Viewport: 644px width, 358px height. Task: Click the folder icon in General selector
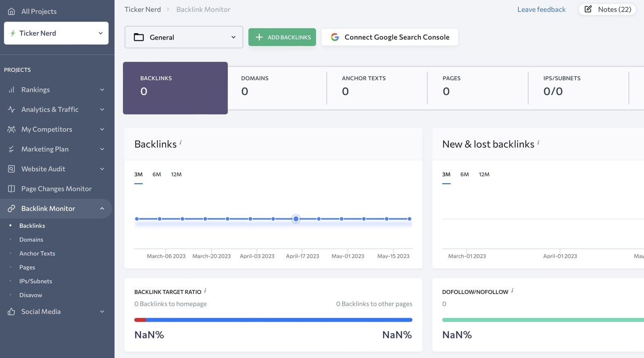click(139, 37)
